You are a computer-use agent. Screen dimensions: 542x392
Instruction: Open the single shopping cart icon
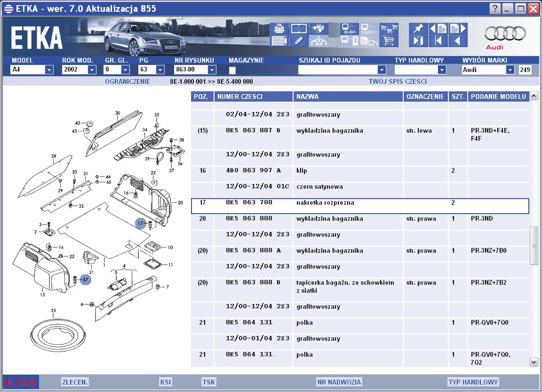389,41
